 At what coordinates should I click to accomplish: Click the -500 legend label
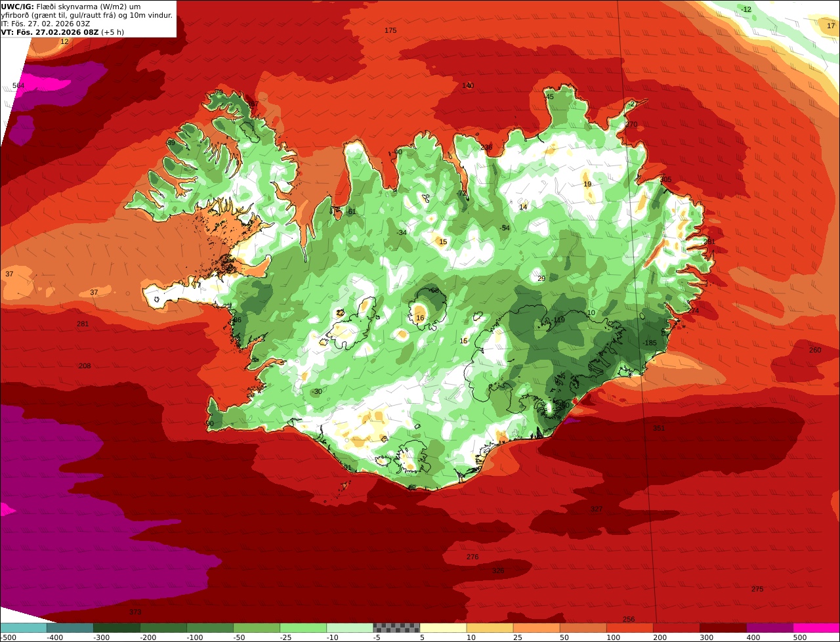[x=9, y=637]
